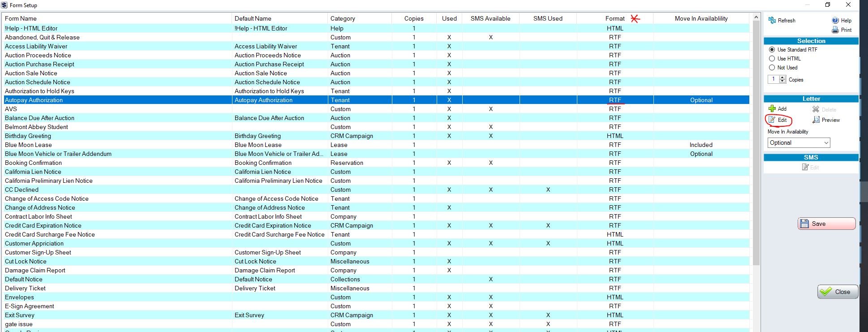Select Not Used radio button
868x332 pixels.
click(x=772, y=68)
